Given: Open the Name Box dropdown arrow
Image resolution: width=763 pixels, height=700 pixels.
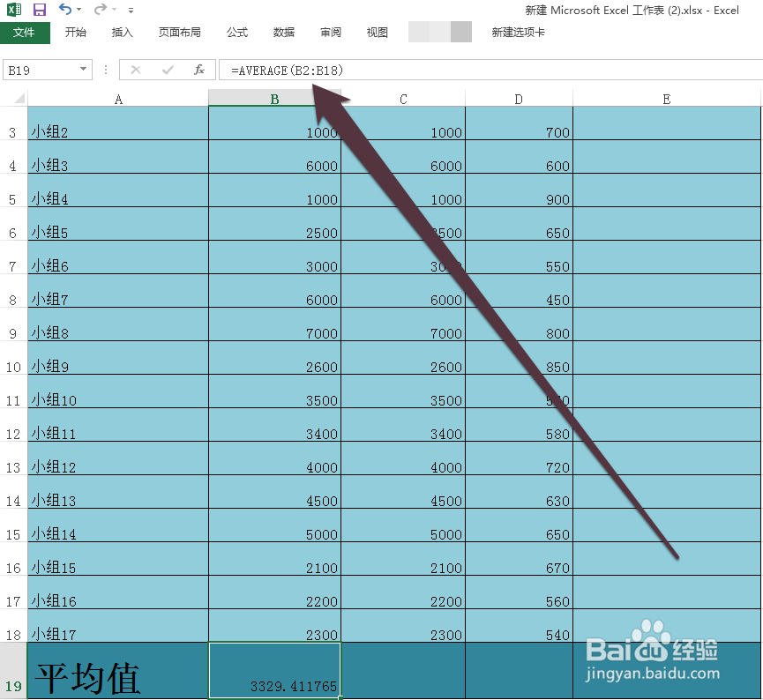Looking at the screenshot, I should [x=84, y=70].
